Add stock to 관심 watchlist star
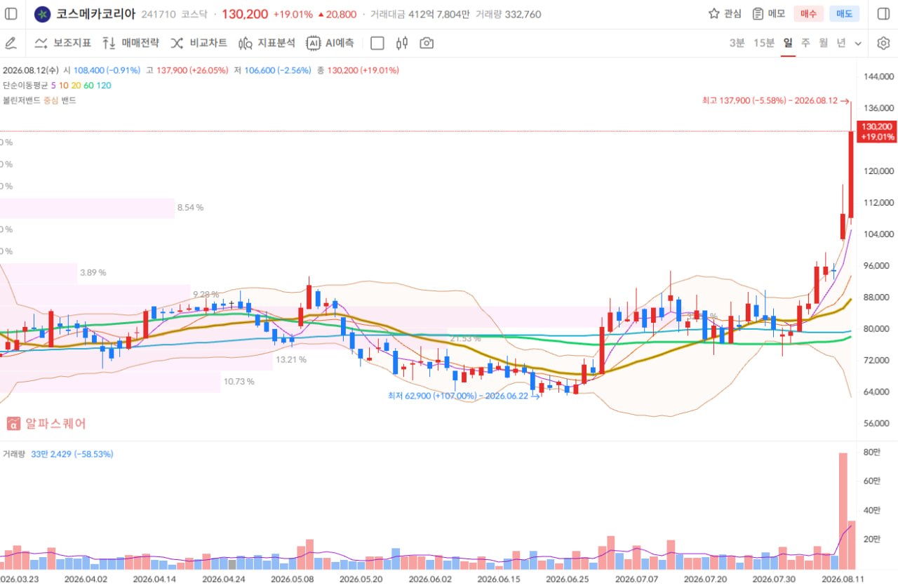This screenshot has width=898, height=588. click(714, 14)
